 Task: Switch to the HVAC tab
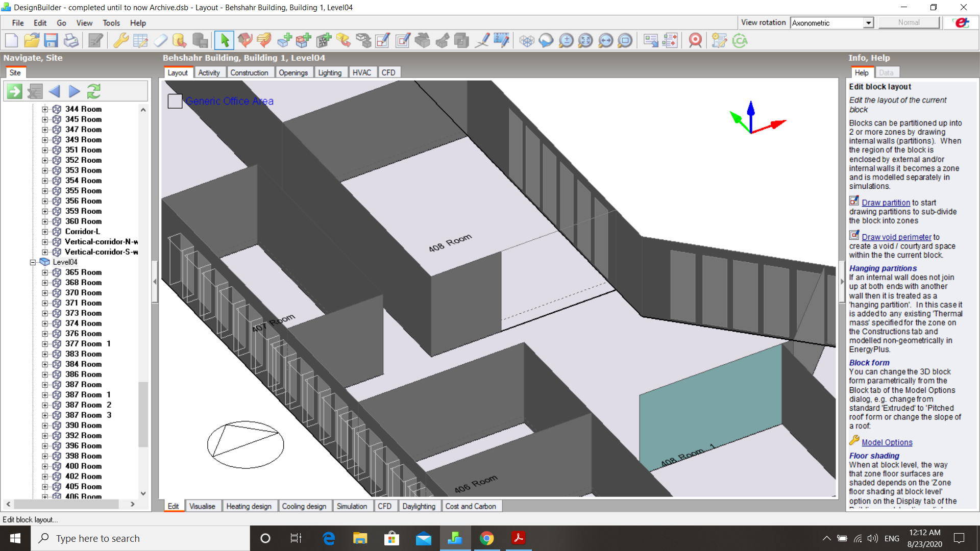click(362, 72)
